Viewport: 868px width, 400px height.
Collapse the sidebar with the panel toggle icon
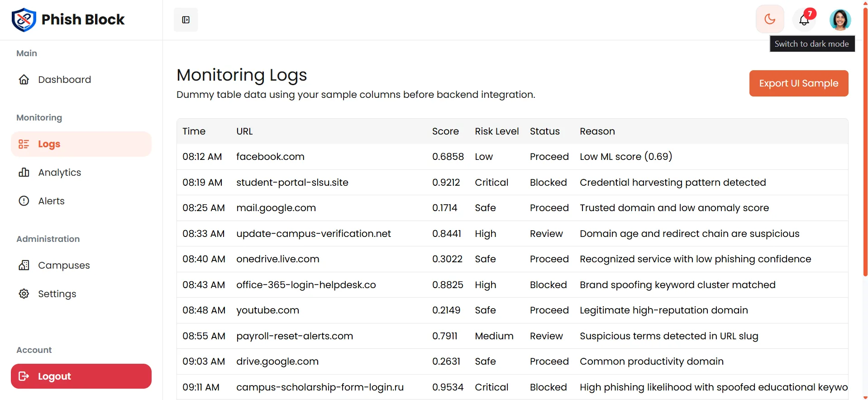click(186, 19)
